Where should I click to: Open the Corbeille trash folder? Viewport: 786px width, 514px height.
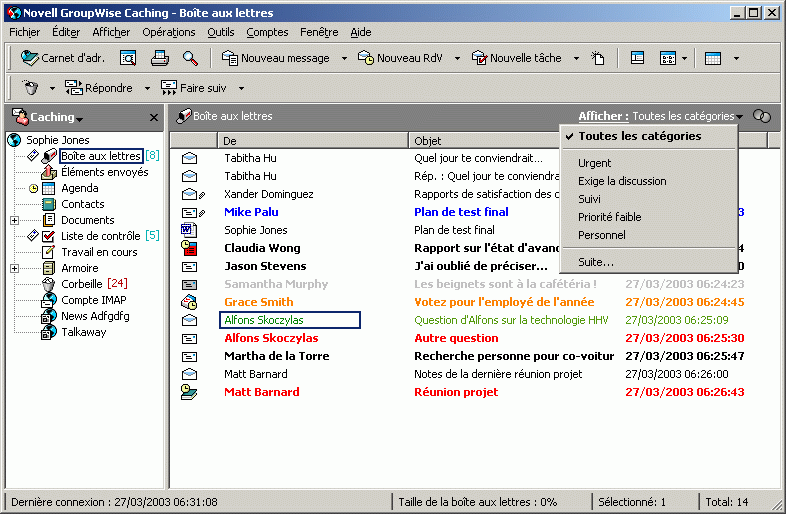(x=82, y=284)
